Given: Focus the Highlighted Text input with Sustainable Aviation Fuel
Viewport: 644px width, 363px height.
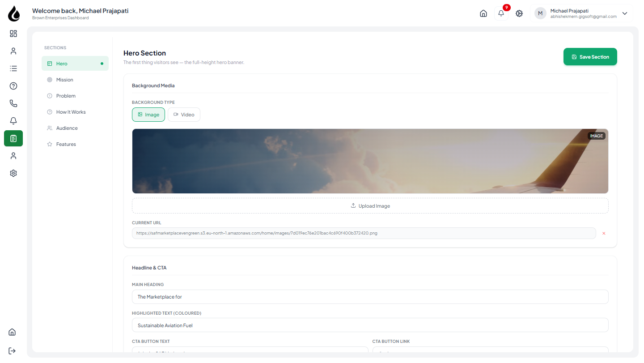Looking at the screenshot, I should tap(370, 325).
